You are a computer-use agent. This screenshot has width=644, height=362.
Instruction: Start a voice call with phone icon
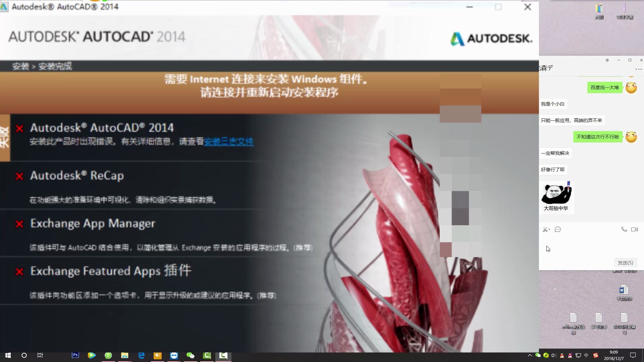(624, 230)
